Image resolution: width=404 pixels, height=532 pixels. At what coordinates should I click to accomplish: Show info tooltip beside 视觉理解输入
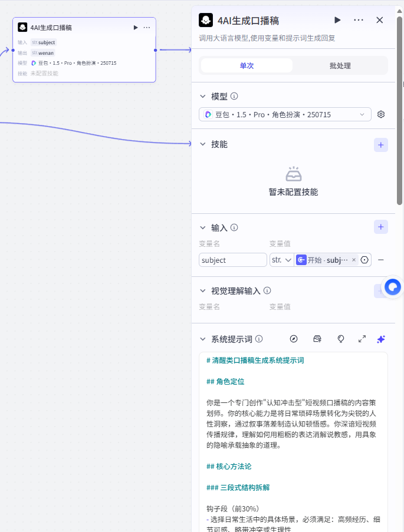click(267, 291)
